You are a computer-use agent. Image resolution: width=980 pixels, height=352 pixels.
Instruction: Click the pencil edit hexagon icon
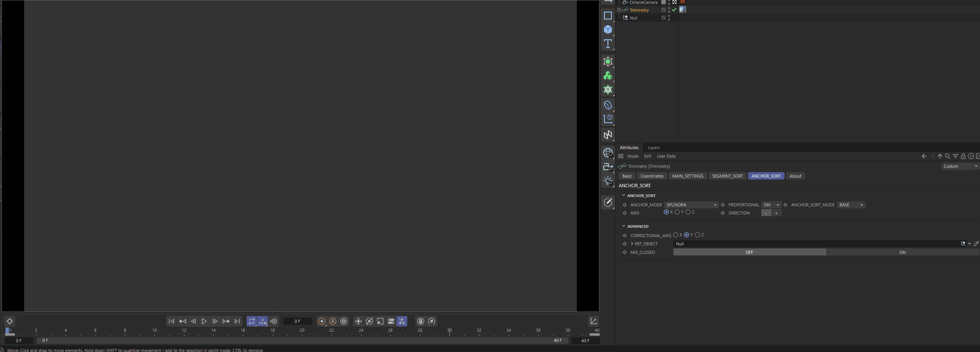click(x=608, y=202)
